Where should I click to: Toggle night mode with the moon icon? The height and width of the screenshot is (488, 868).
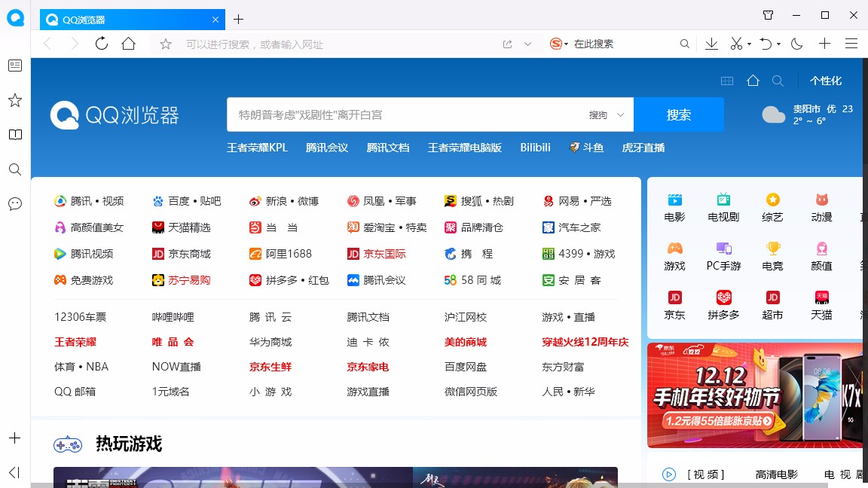(796, 44)
